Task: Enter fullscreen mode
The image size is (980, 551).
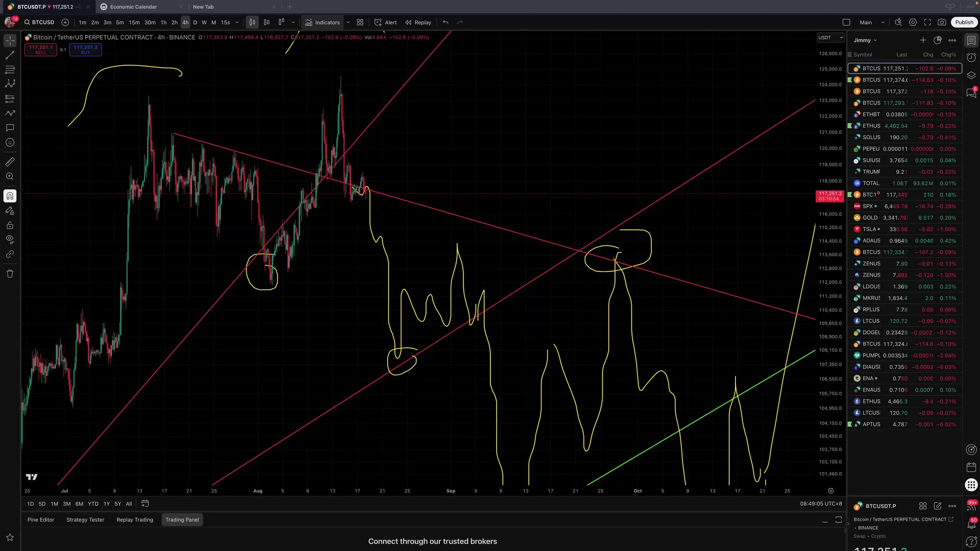Action: 927,22
